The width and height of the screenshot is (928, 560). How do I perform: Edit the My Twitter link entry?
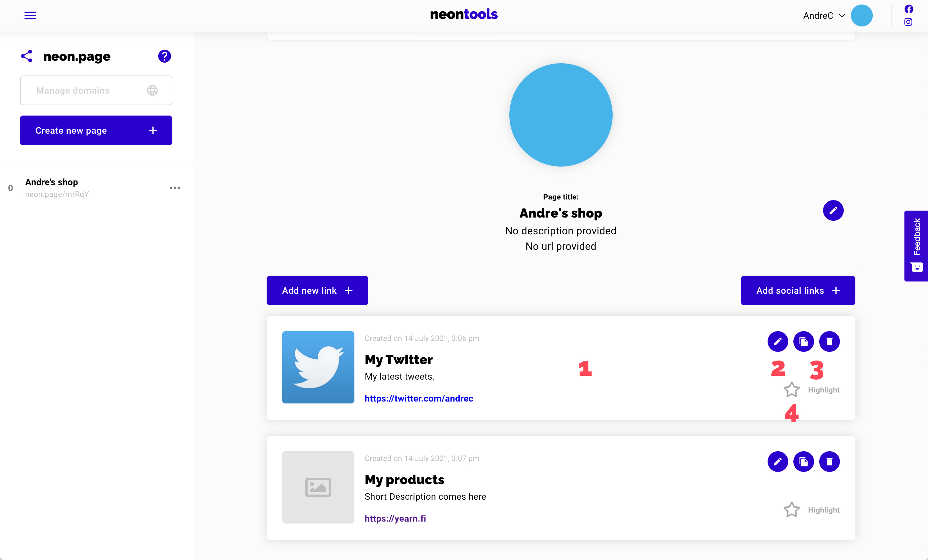(778, 341)
